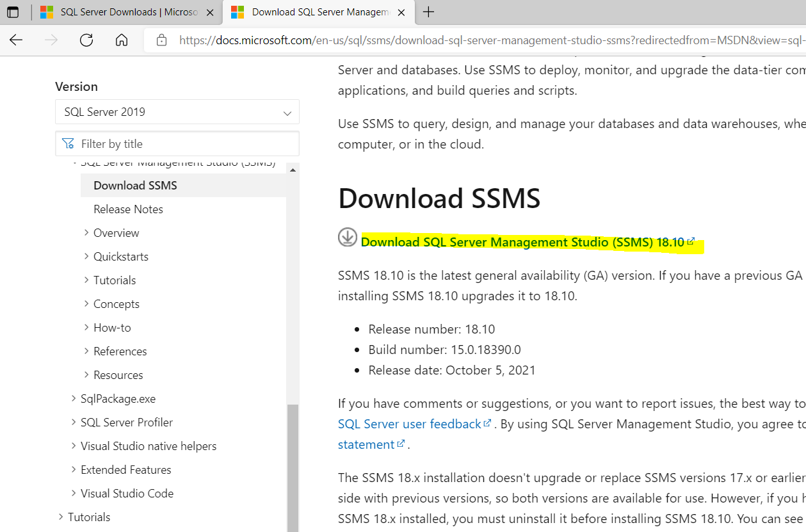806x532 pixels.
Task: Click the Filter by title field
Action: tap(177, 143)
